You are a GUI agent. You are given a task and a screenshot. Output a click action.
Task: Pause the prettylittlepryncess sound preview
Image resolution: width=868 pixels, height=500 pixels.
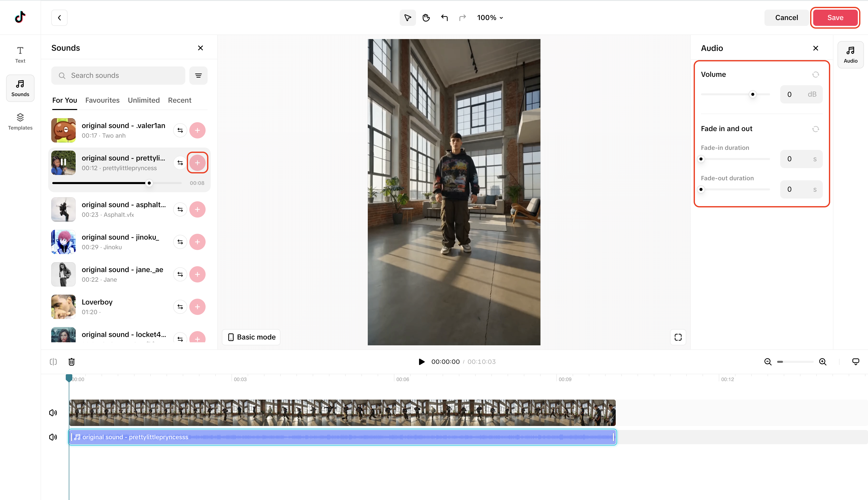(63, 163)
